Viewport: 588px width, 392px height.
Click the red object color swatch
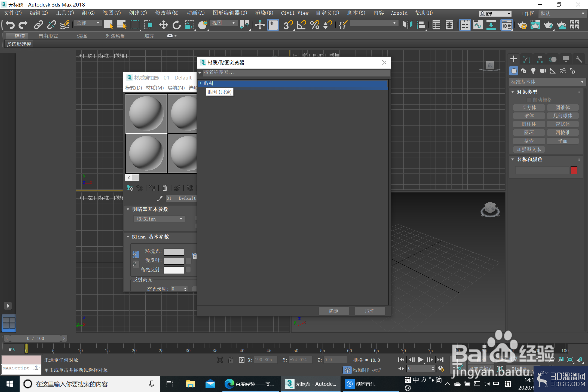(x=574, y=170)
